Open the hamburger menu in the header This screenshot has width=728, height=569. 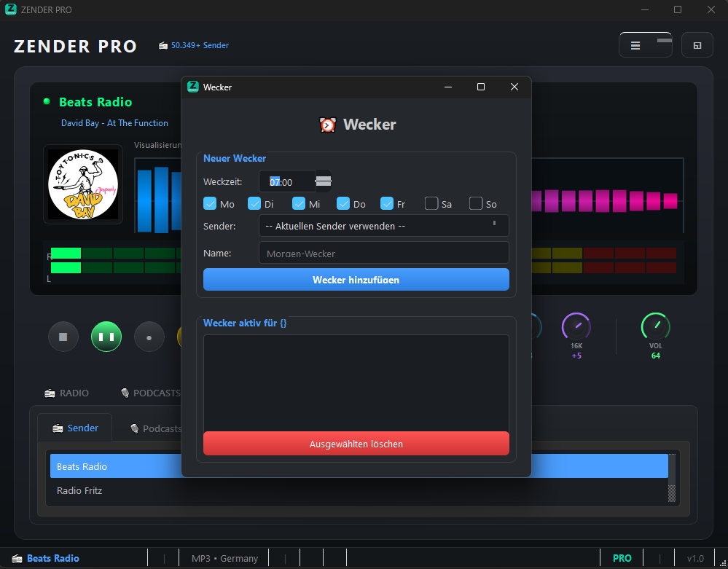coord(635,45)
